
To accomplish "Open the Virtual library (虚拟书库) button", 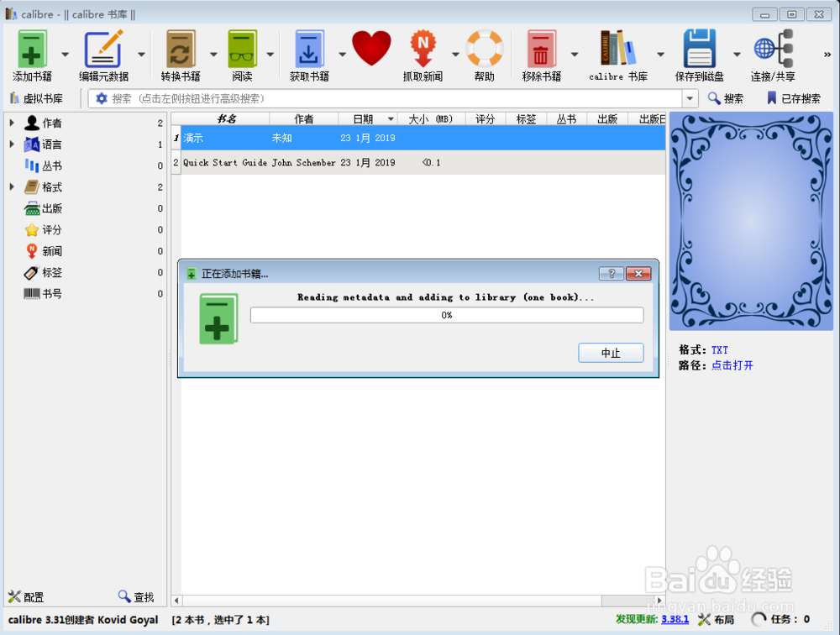I will click(36, 98).
